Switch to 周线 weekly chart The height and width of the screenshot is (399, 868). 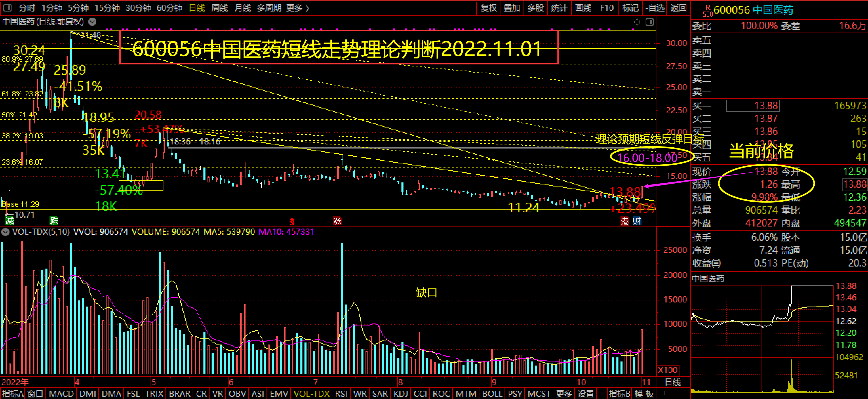(219, 8)
